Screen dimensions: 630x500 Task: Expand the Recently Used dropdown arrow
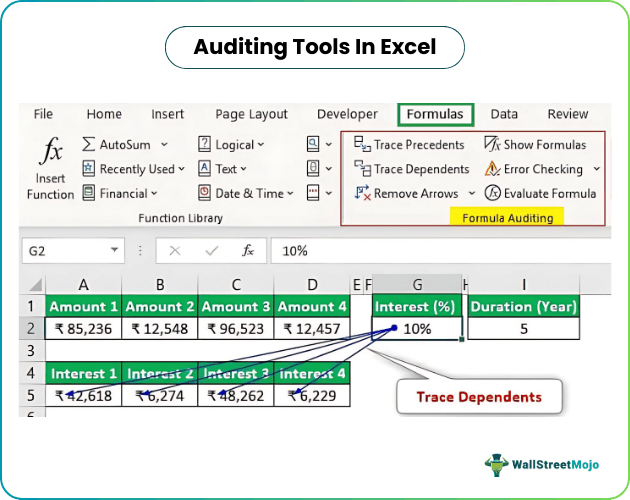tap(181, 169)
